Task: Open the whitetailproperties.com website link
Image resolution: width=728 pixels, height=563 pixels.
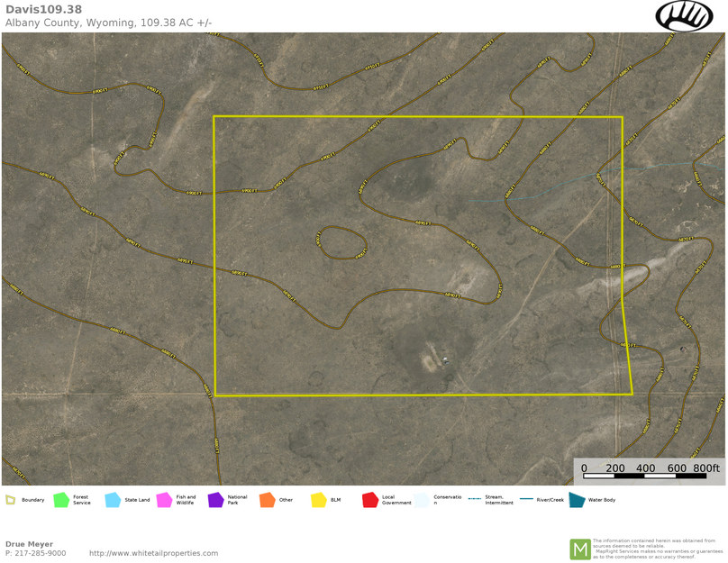Action: click(153, 553)
